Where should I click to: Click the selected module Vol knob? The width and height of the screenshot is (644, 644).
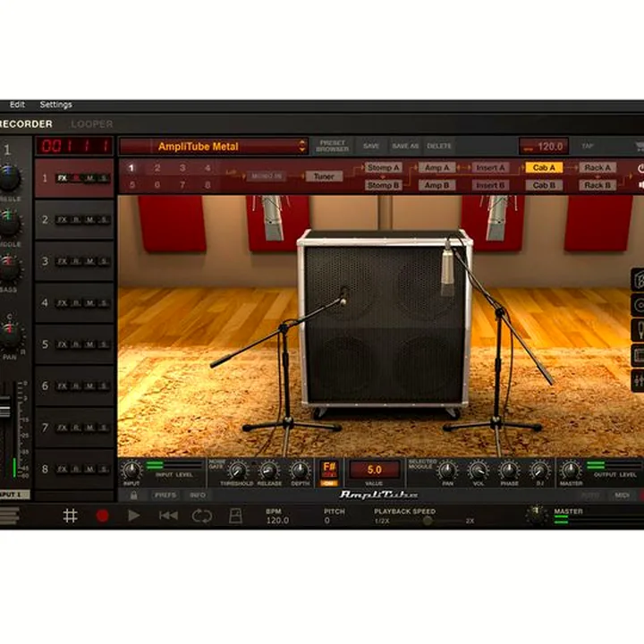(x=479, y=470)
